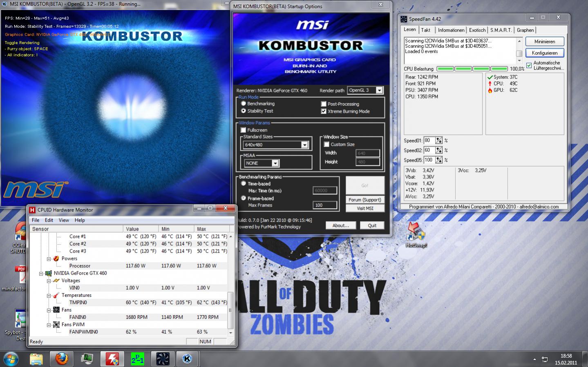Click the GPU flame temperature icon
Screen dimensions: 588x367
point(490,90)
